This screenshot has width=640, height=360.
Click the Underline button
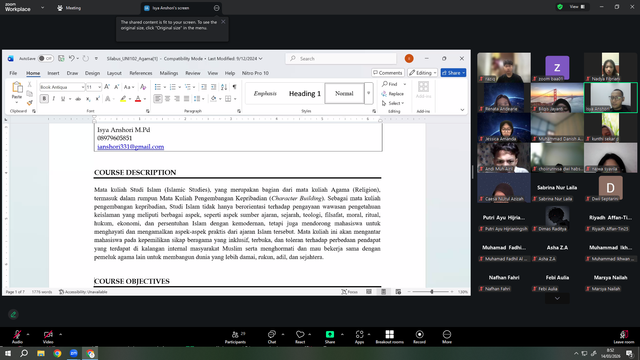click(x=63, y=99)
